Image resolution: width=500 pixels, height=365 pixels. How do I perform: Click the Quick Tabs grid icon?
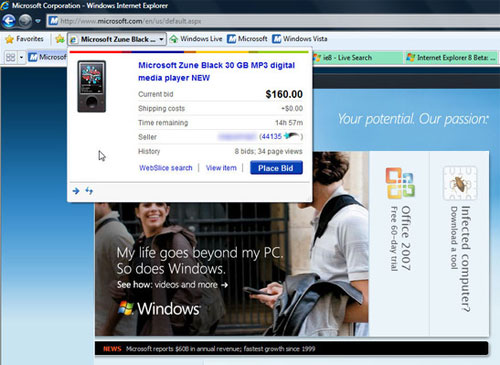11,57
